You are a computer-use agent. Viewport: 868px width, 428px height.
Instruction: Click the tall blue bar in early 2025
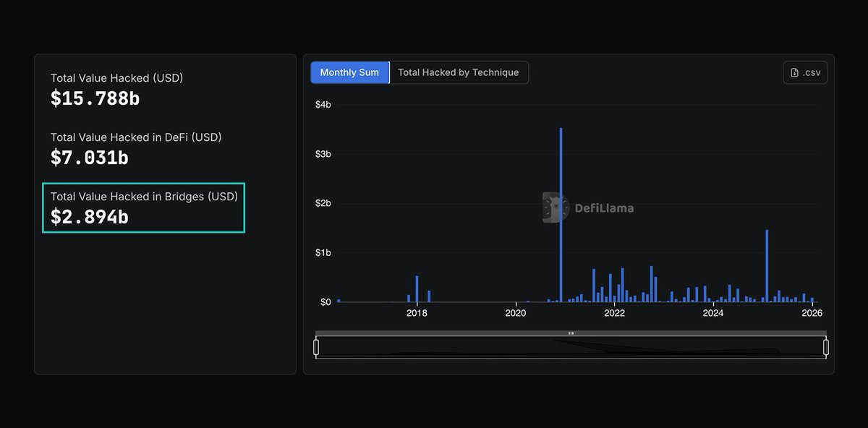click(x=767, y=266)
